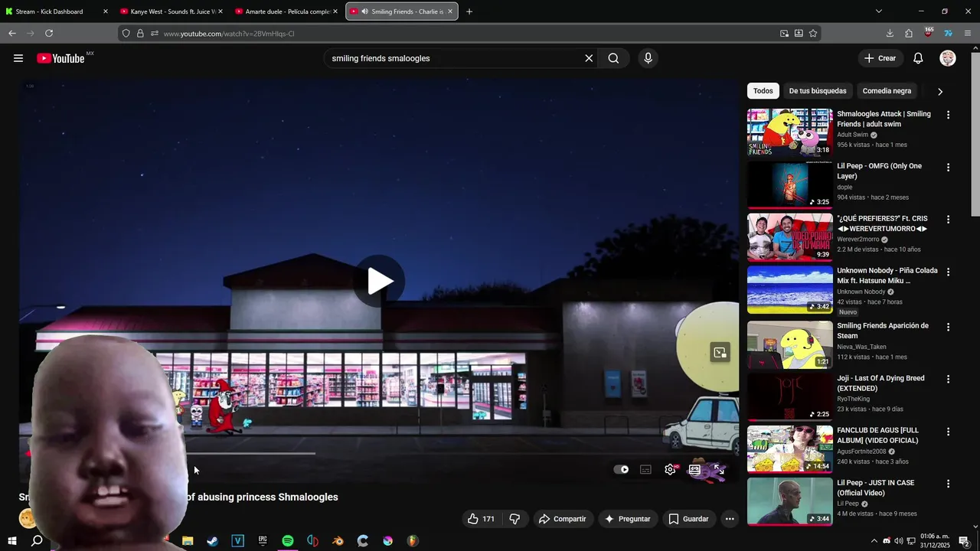This screenshot has width=980, height=551.
Task: Open more actions menu below the video
Action: 730,519
